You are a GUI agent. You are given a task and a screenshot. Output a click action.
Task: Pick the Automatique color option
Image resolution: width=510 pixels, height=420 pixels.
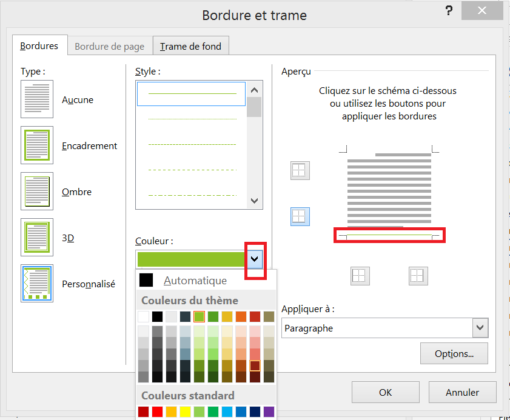pyautogui.click(x=195, y=281)
